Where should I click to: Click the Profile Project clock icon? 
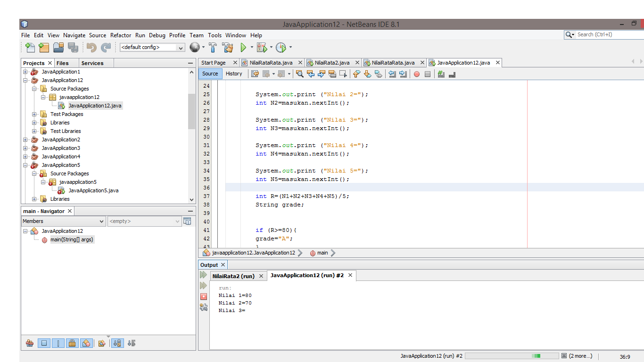(281, 47)
